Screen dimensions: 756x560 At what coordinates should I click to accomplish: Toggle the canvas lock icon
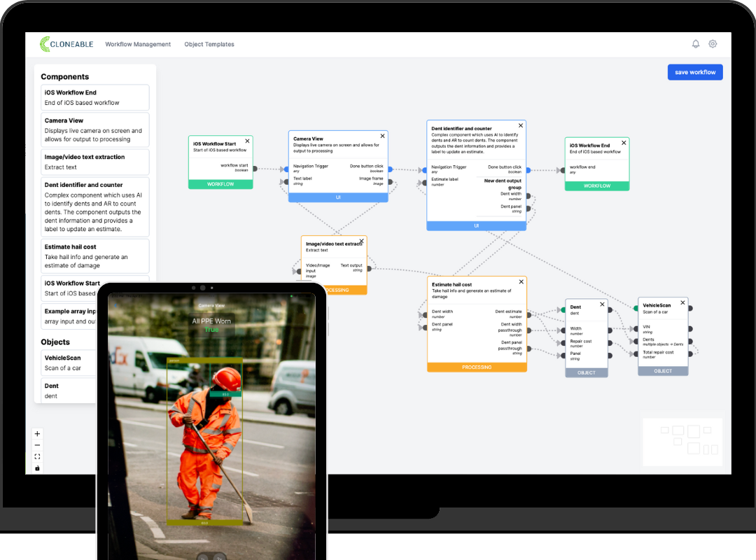click(38, 468)
